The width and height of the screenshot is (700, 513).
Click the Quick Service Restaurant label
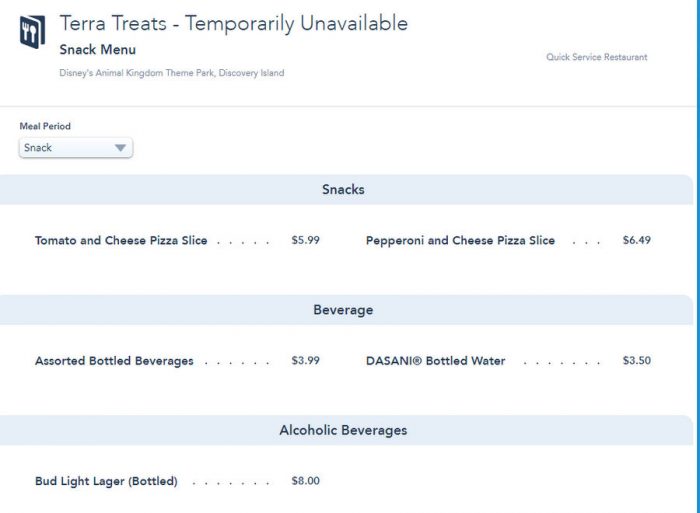click(x=596, y=57)
